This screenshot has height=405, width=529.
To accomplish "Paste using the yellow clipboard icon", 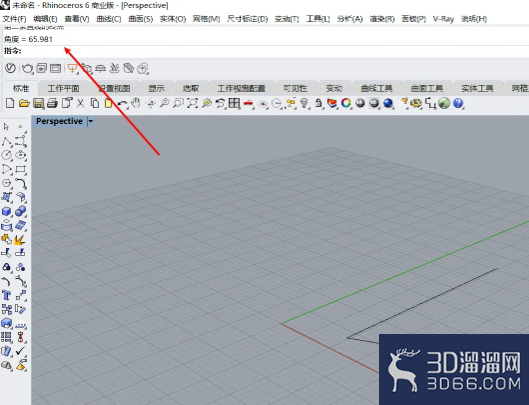I will (x=108, y=103).
